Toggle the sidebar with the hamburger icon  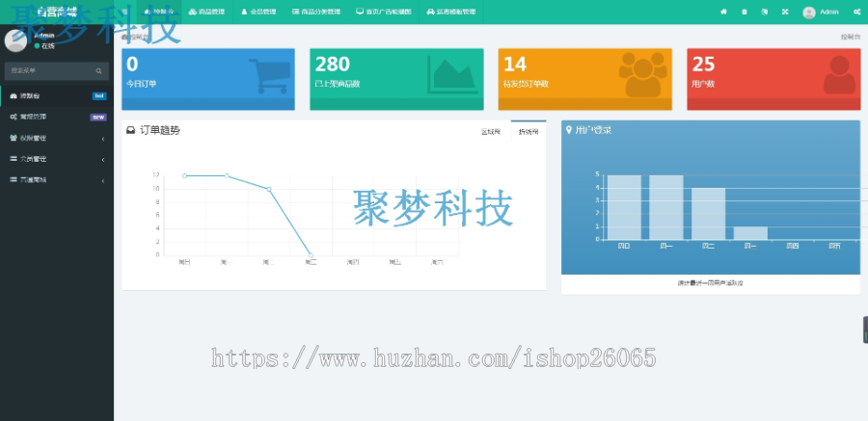coord(125,12)
